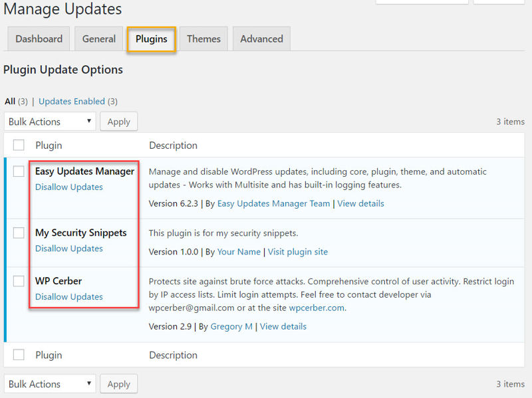View details for WP Cerber
This screenshot has width=532, height=398.
tap(283, 326)
